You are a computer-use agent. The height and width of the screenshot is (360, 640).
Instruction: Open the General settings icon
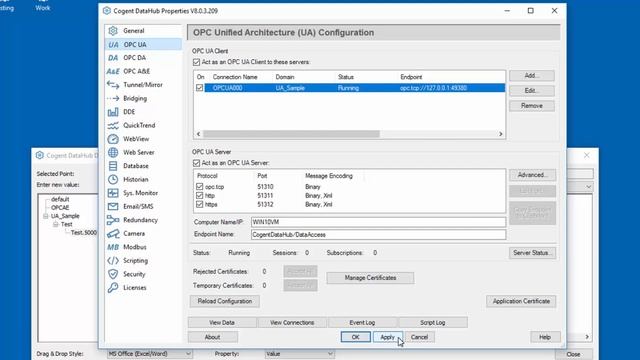pyautogui.click(x=113, y=31)
